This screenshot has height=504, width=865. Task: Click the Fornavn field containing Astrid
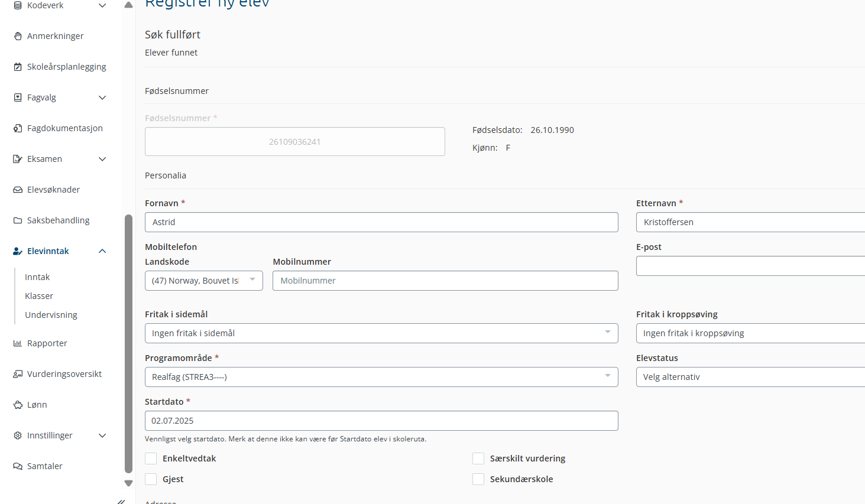(381, 222)
